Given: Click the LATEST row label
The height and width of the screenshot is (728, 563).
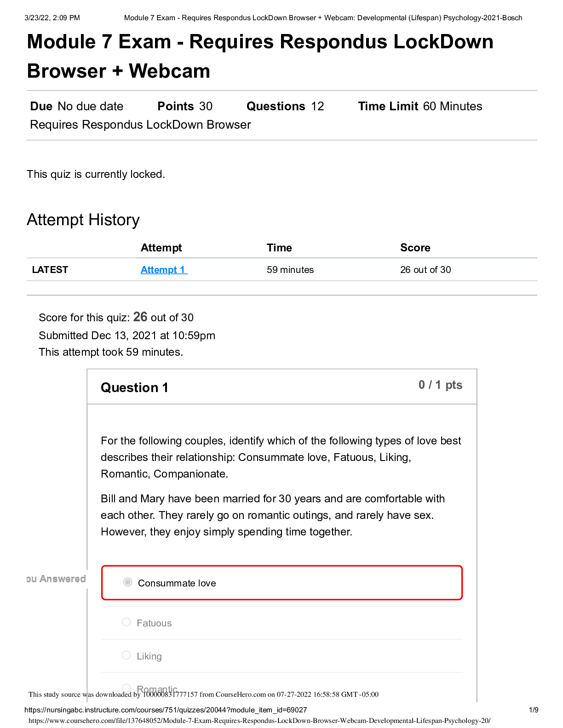Looking at the screenshot, I should click(x=50, y=270).
